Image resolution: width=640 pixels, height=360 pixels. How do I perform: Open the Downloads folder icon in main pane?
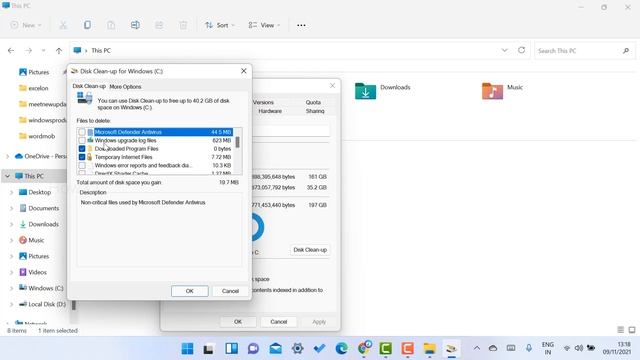click(365, 91)
